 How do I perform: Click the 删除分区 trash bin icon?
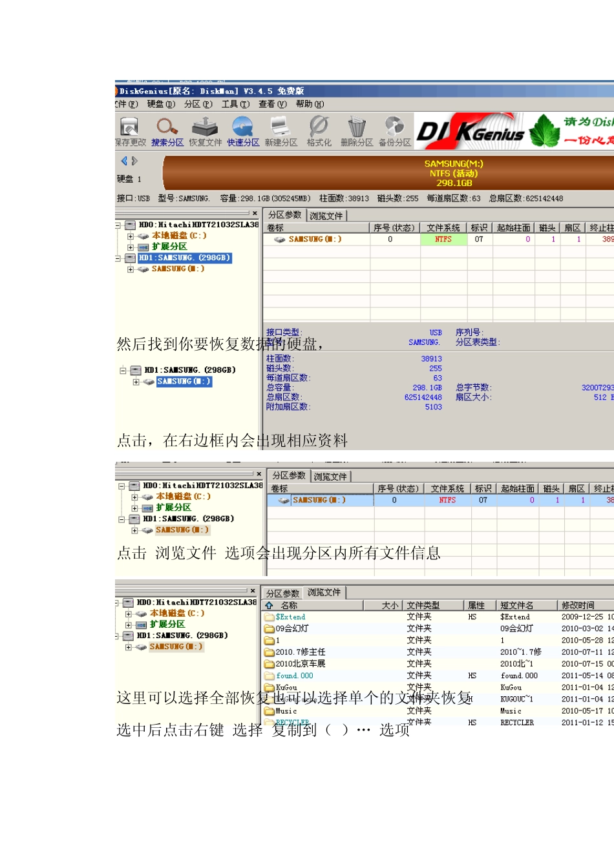[x=357, y=131]
